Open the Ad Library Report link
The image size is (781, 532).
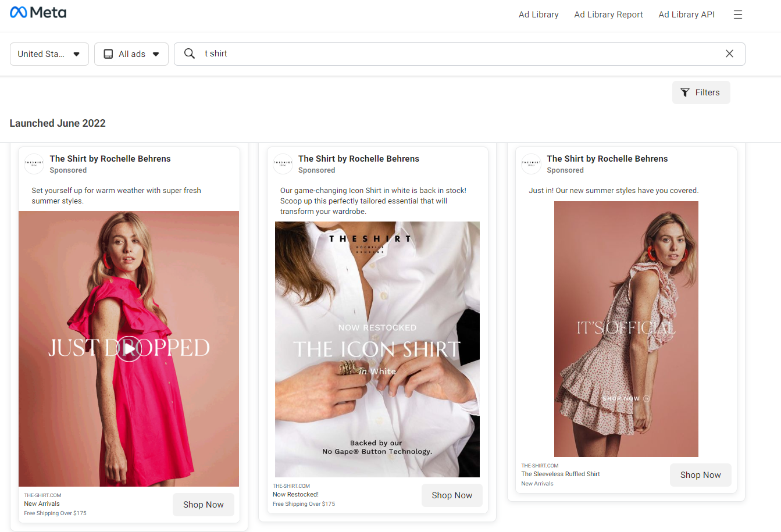click(x=608, y=15)
